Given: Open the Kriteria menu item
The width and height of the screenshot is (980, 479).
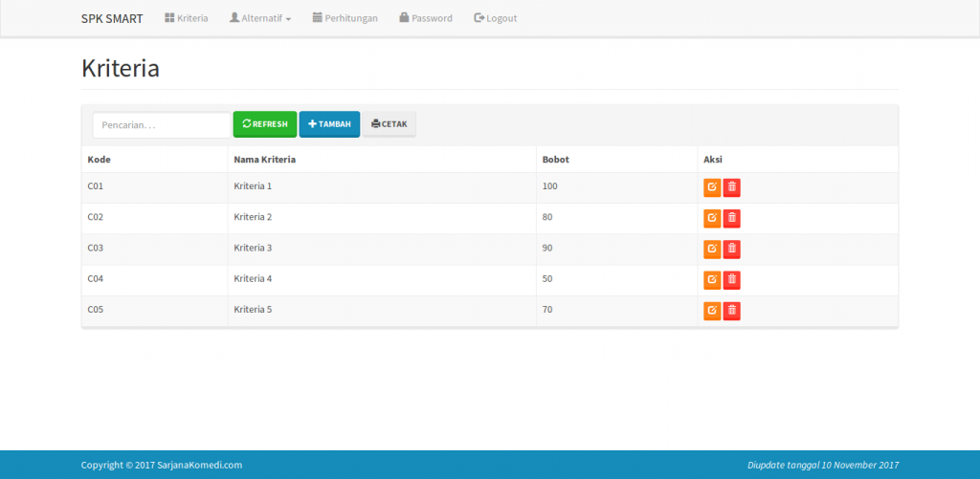Looking at the screenshot, I should click(x=187, y=18).
